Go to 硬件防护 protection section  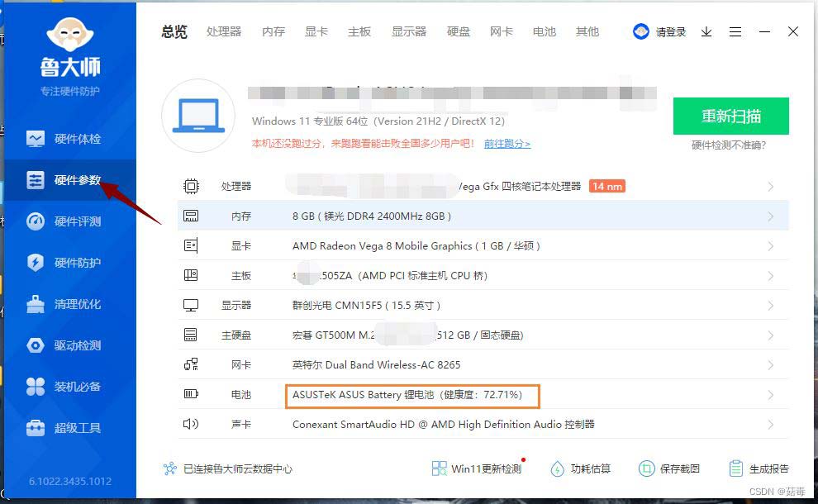click(x=63, y=263)
